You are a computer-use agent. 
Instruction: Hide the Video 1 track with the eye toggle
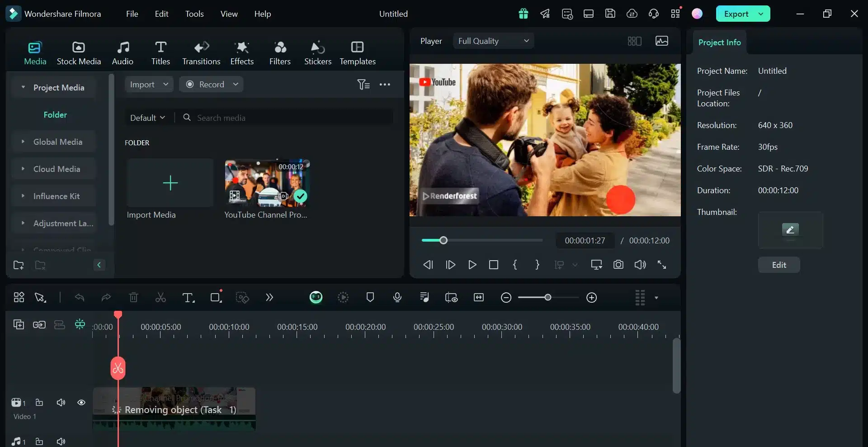tap(81, 403)
